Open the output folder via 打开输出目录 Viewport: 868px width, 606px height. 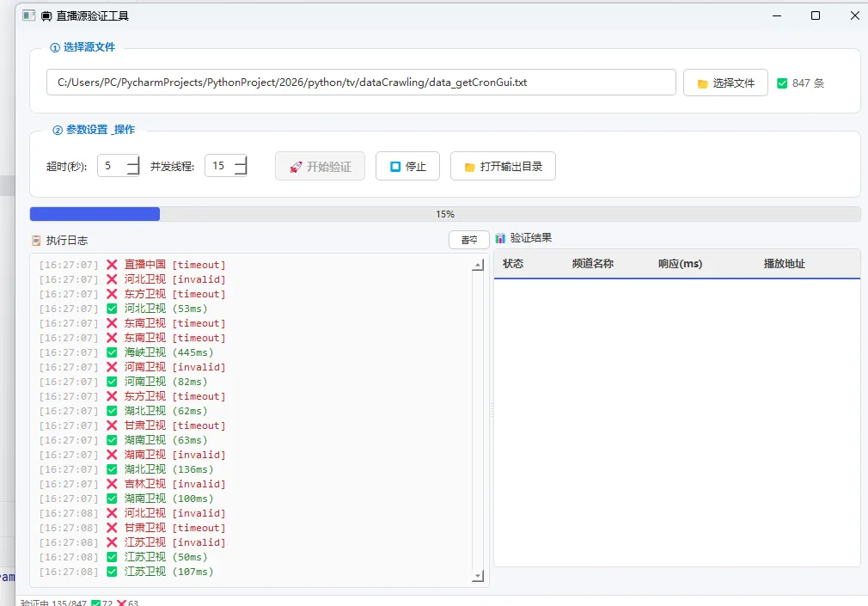pos(503,166)
